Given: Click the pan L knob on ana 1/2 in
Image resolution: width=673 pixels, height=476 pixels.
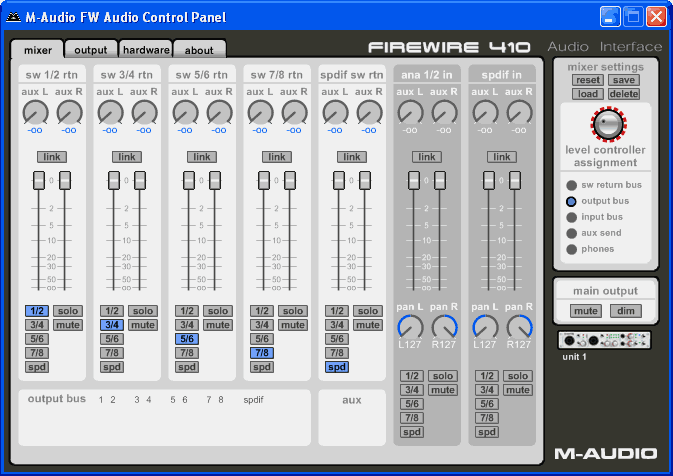Looking at the screenshot, I should (410, 327).
